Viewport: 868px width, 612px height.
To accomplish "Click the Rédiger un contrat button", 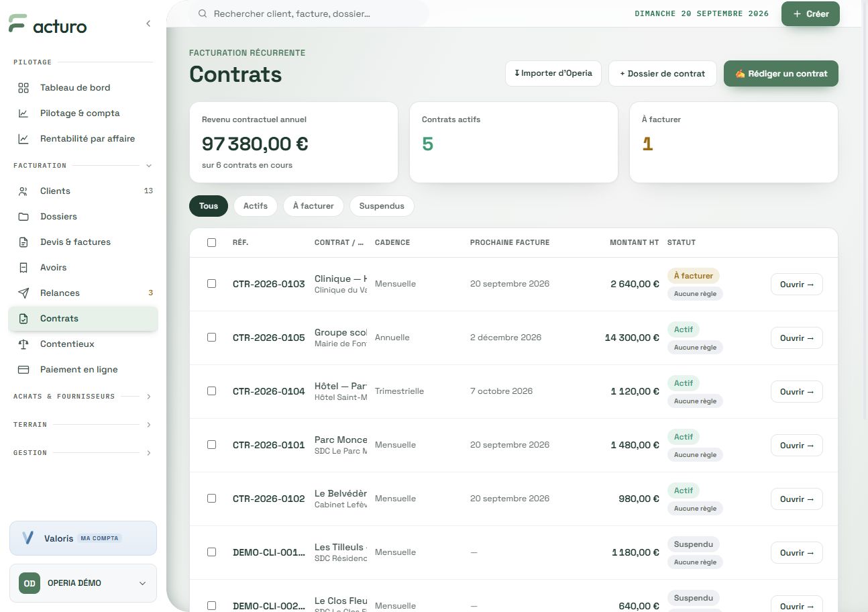I will 781,74.
